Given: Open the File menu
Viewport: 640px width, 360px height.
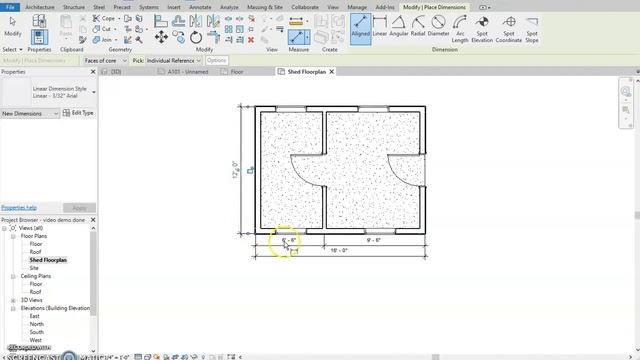Looking at the screenshot, I should click(x=10, y=7).
